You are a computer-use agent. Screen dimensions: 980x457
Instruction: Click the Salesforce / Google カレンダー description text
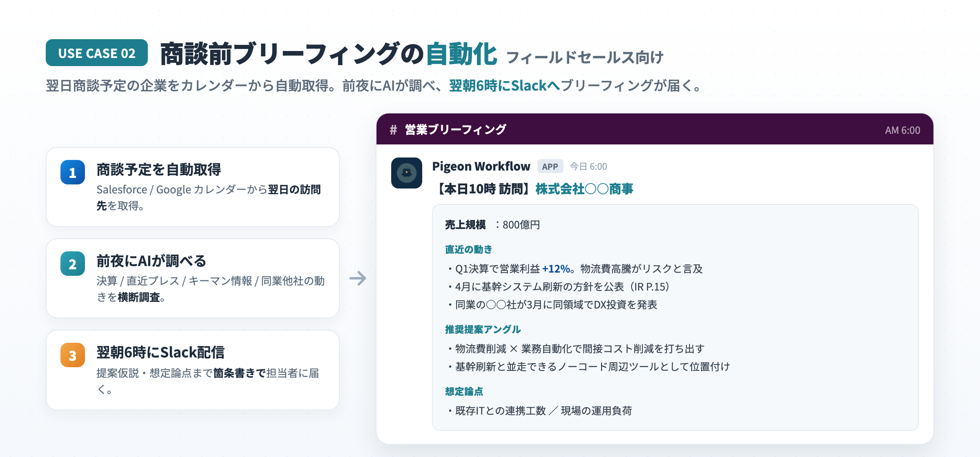click(x=209, y=197)
